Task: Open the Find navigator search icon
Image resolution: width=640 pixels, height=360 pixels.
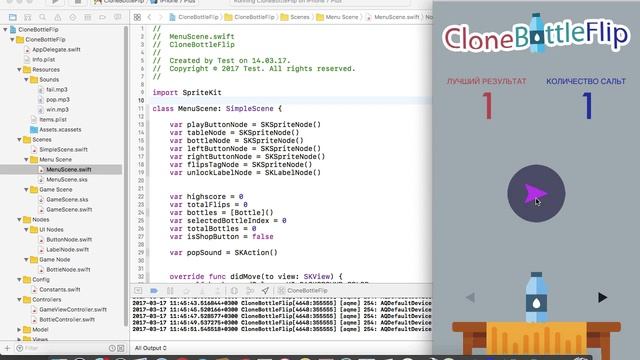Action: [x=42, y=17]
